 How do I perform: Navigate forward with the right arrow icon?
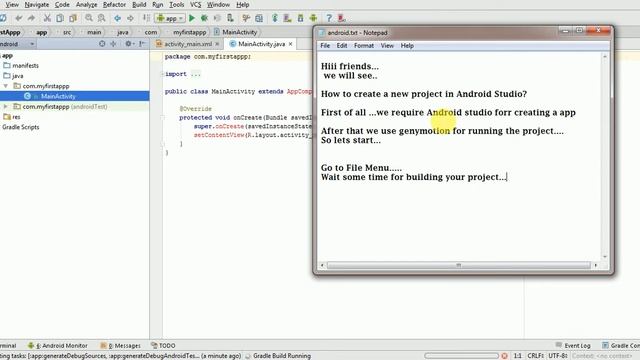[130, 18]
